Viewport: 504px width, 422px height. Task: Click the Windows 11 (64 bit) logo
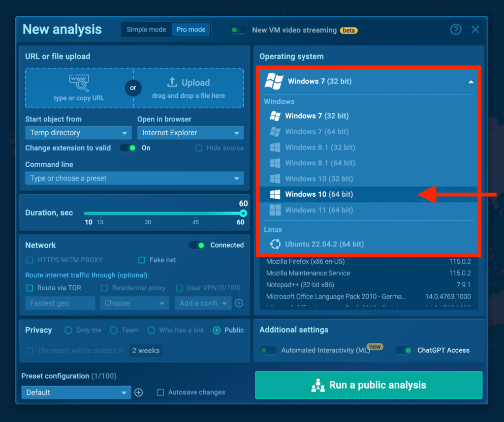(275, 210)
